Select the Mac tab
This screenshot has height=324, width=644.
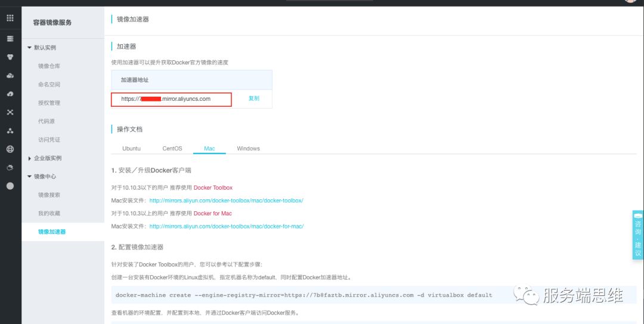point(209,149)
